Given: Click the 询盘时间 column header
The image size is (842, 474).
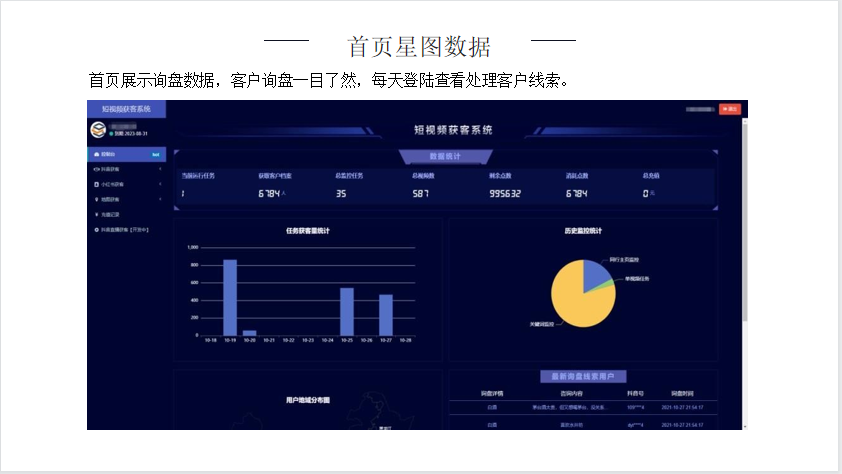Looking at the screenshot, I should coord(682,393).
